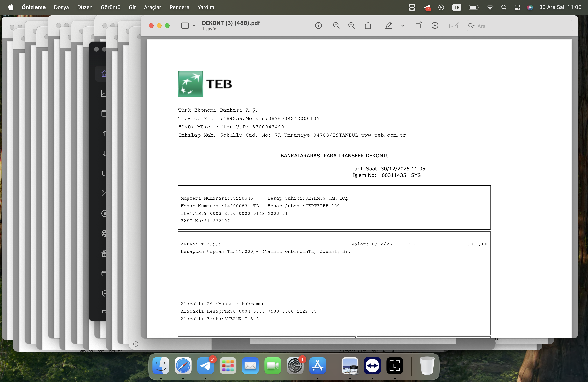Open App Store from the Dock

(317, 365)
